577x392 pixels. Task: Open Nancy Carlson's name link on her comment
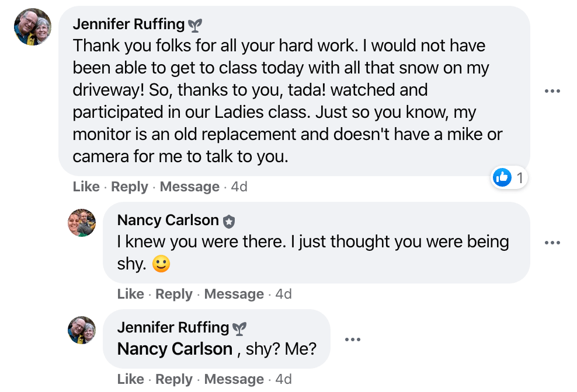click(168, 220)
